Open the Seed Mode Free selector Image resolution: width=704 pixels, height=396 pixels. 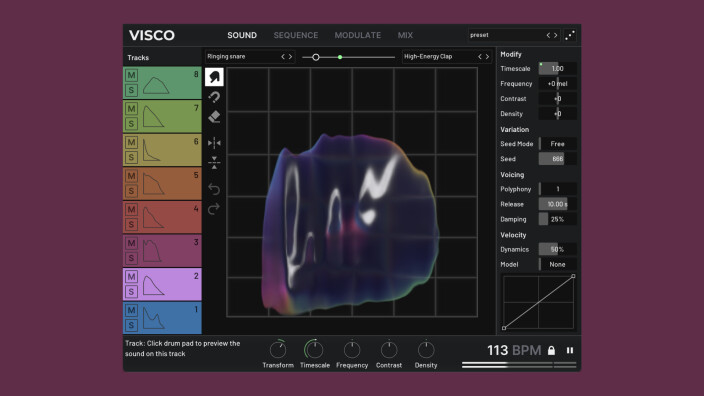pyautogui.click(x=558, y=144)
